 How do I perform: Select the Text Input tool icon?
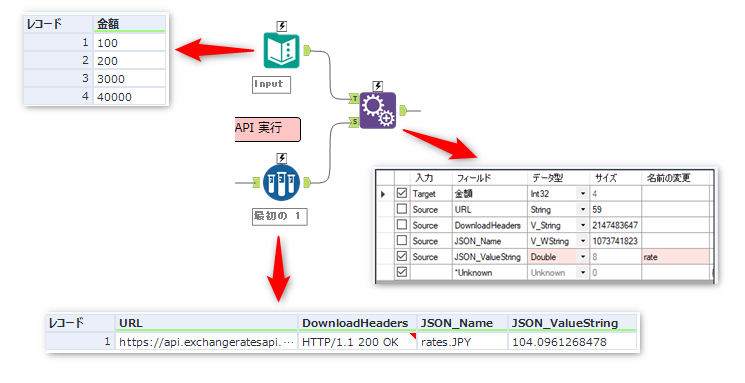(x=282, y=51)
